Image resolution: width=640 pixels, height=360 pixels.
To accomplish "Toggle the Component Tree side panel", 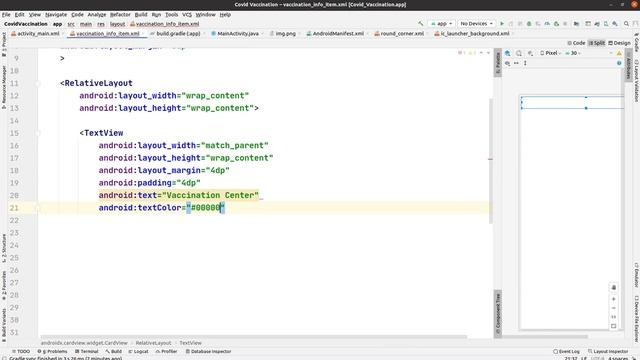I will click(498, 313).
